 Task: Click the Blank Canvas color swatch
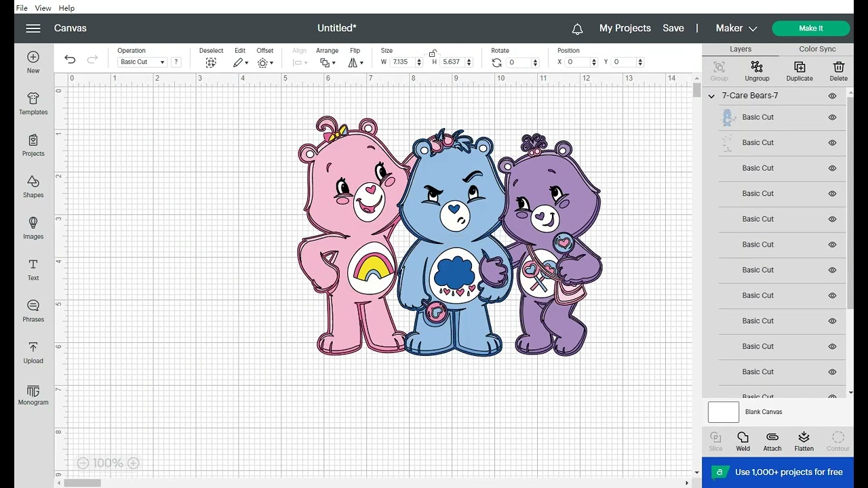pos(723,412)
